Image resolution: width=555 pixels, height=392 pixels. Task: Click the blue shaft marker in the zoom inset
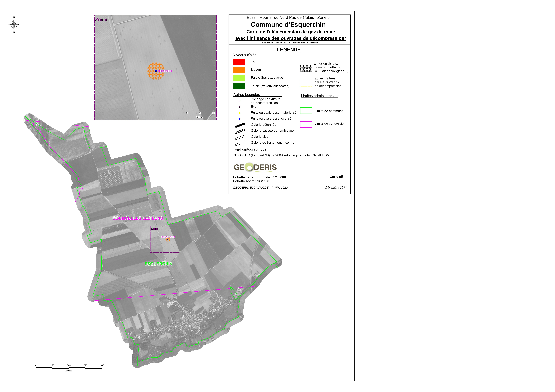click(156, 71)
